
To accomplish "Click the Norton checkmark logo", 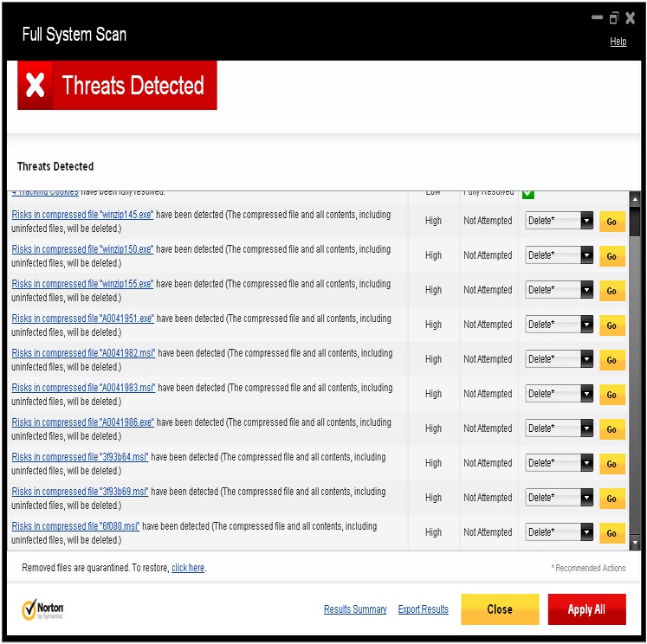I will click(29, 609).
